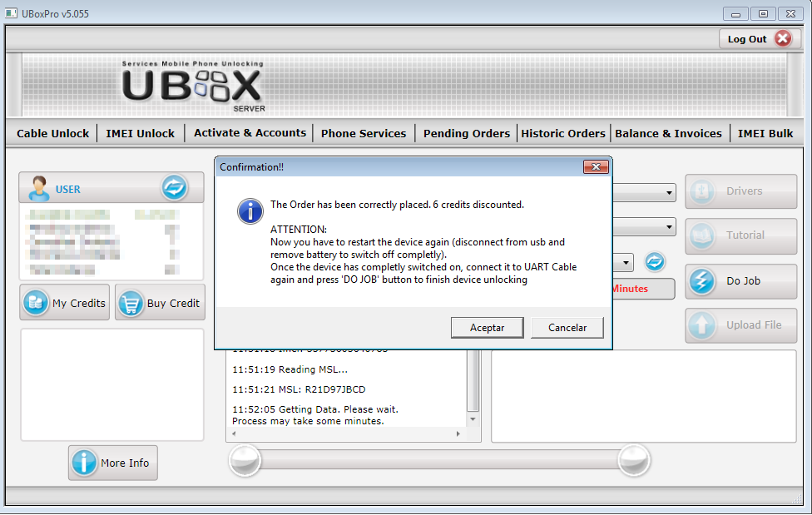Click the empty panel under My Credits
Image resolution: width=812 pixels, height=515 pixels.
pyautogui.click(x=112, y=384)
